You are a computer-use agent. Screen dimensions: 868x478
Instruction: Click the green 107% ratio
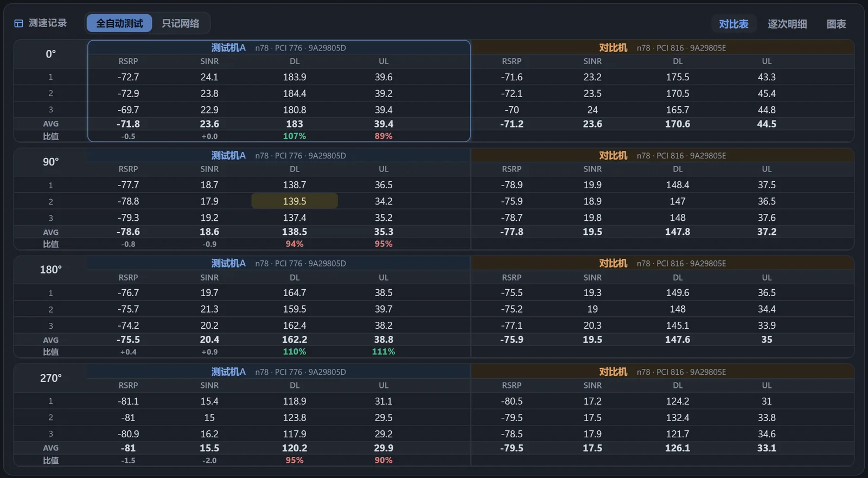[x=295, y=136]
